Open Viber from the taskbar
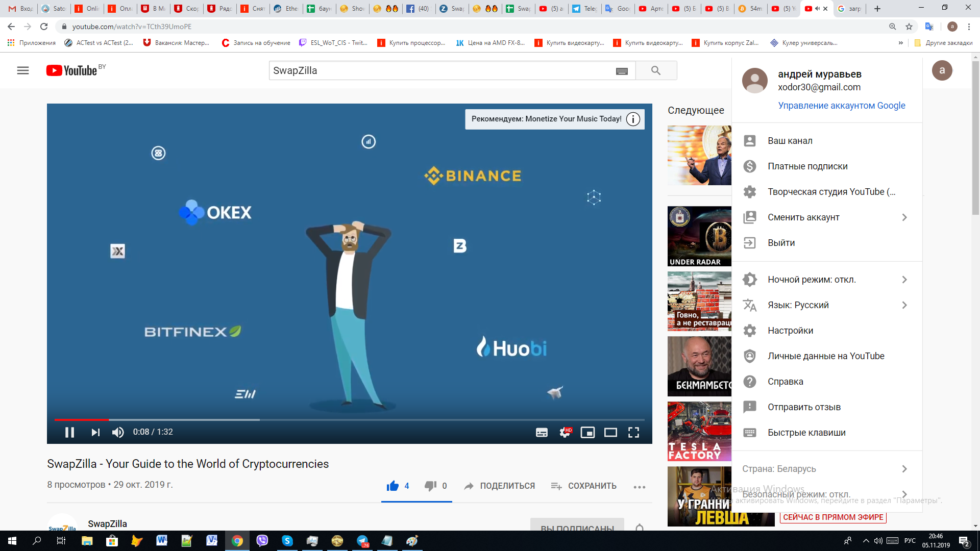The width and height of the screenshot is (980, 551). (262, 541)
